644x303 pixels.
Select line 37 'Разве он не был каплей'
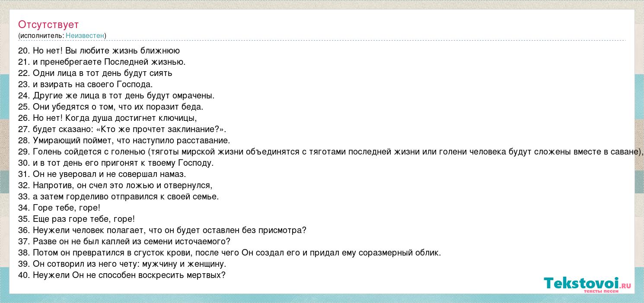124,241
